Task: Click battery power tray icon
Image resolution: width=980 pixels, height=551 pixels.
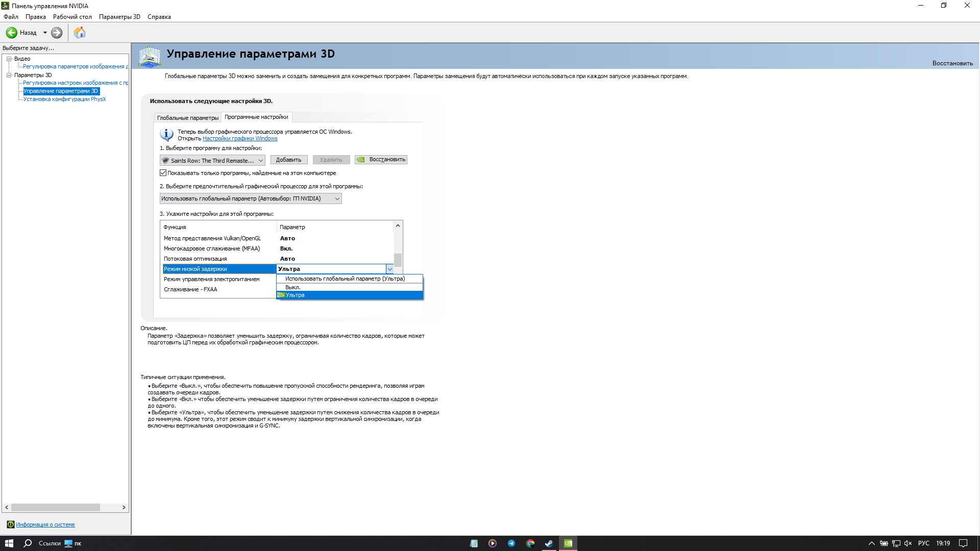Action: click(x=884, y=543)
